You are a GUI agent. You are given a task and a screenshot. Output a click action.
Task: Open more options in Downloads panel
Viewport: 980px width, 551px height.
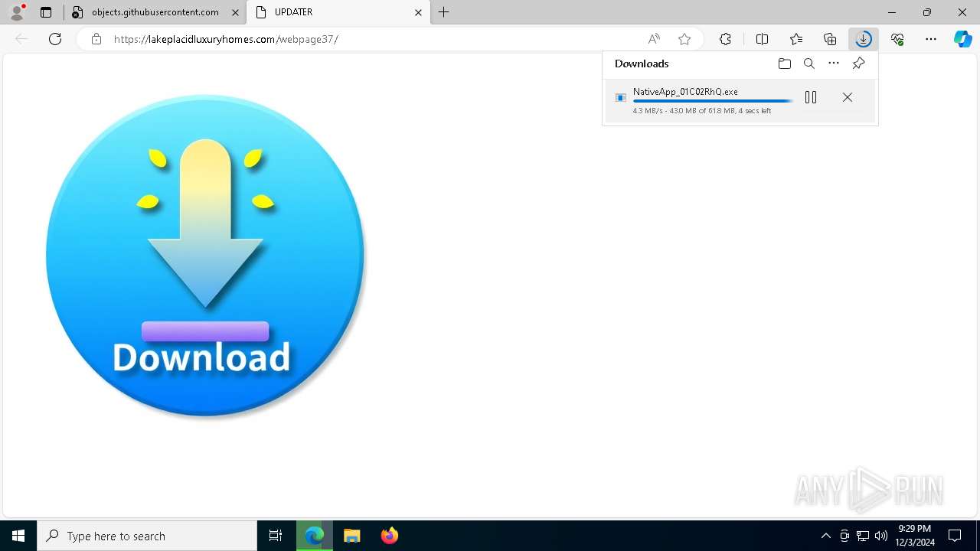(834, 64)
